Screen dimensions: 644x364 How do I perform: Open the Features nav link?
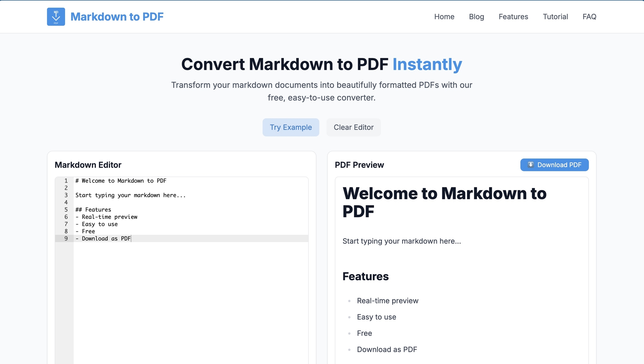tap(513, 17)
